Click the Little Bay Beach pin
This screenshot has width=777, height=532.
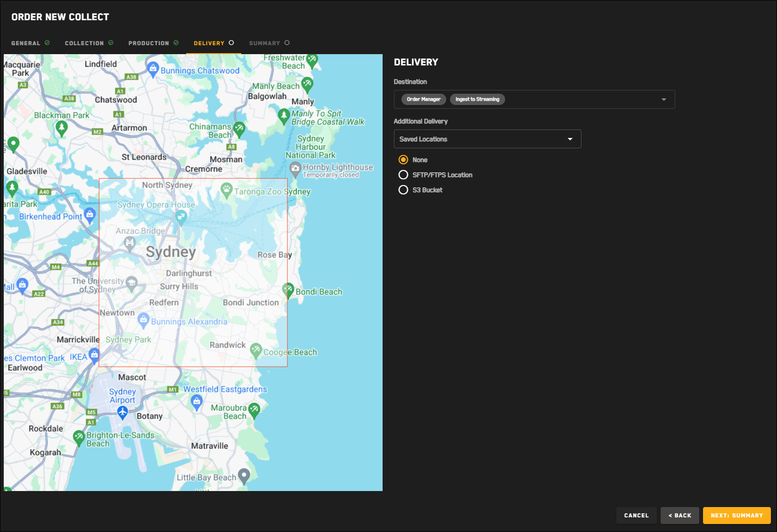click(244, 476)
